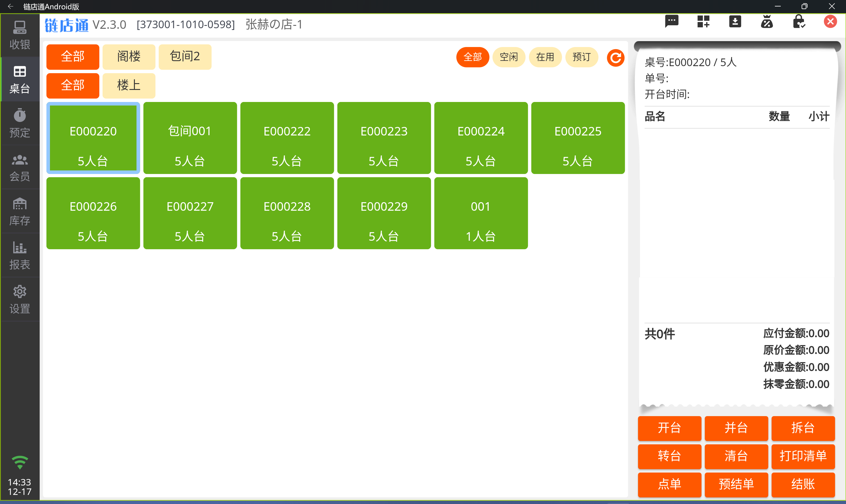
Task: Filter tables by 在用 status
Action: click(545, 57)
